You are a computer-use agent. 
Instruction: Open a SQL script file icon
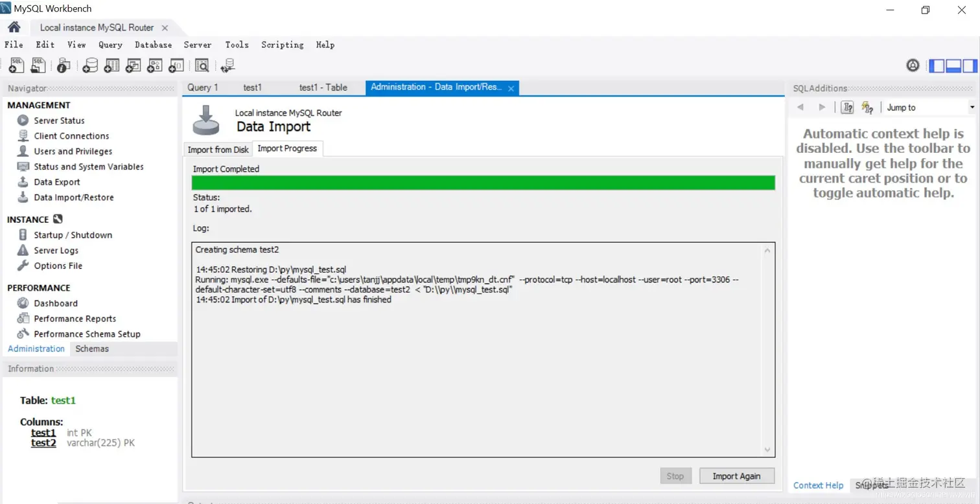tap(38, 65)
